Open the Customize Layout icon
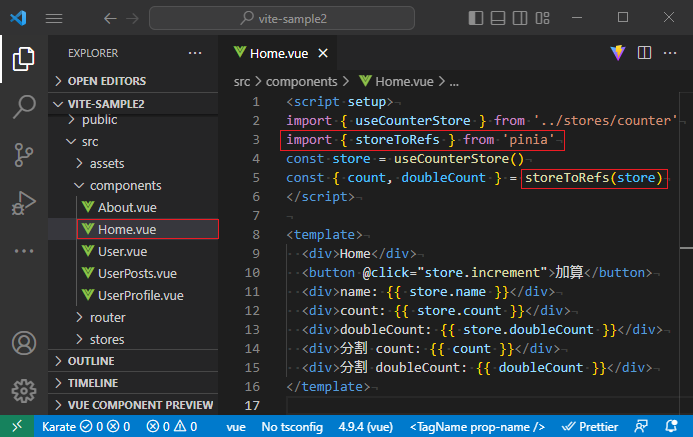 point(542,18)
